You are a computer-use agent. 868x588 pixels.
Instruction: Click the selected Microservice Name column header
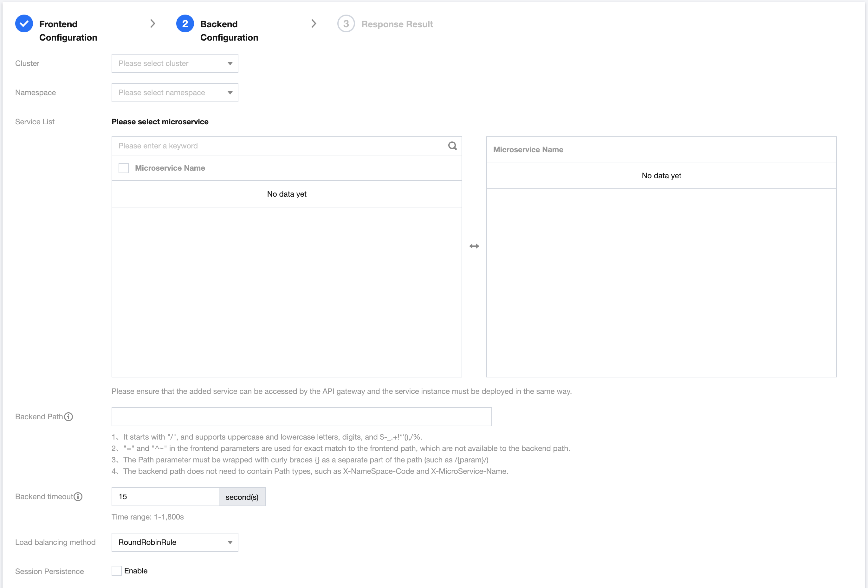528,149
